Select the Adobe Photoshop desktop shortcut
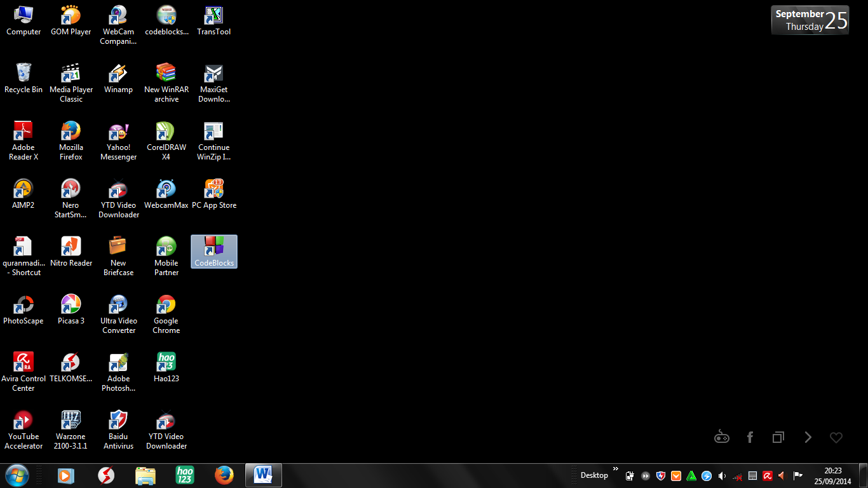The width and height of the screenshot is (868, 488). click(x=119, y=372)
